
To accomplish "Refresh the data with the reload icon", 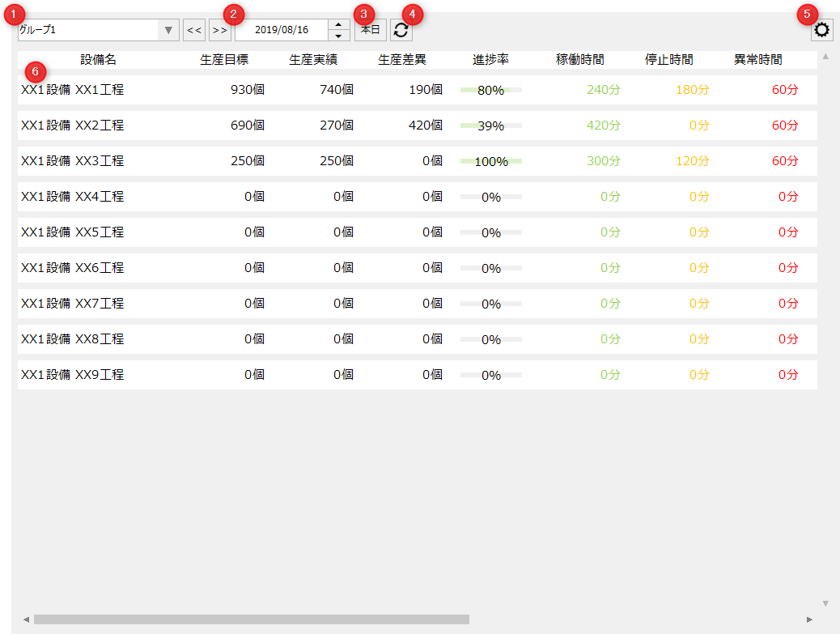I will tap(400, 29).
